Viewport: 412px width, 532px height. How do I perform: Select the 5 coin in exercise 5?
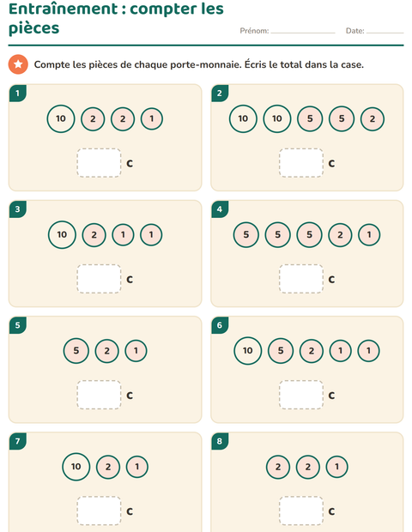tap(76, 350)
